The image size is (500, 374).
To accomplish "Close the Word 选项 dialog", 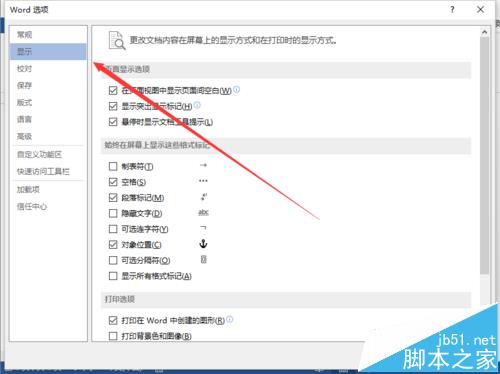I will 480,10.
